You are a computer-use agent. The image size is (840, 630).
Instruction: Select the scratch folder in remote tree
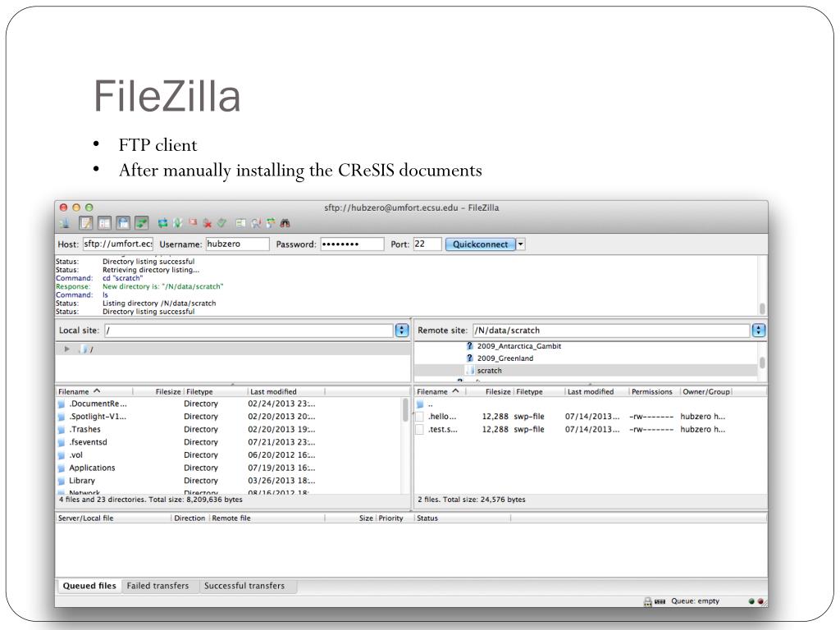489,371
